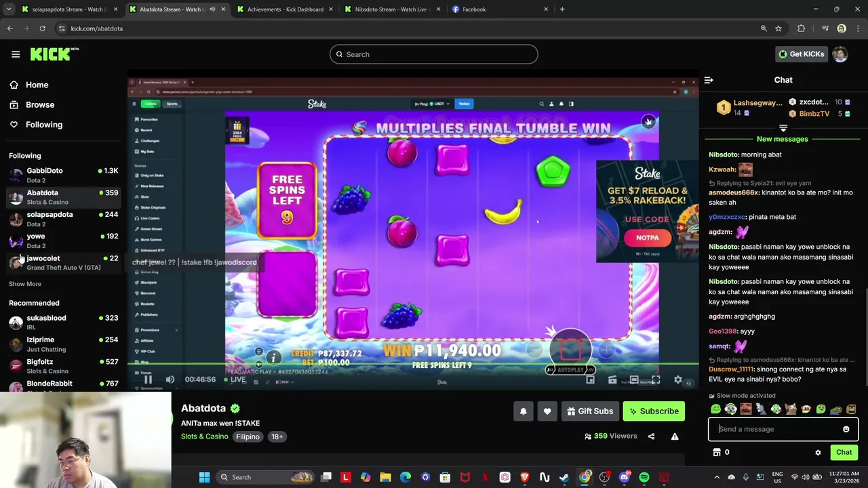The height and width of the screenshot is (488, 868).
Task: Select the Filipino language tag
Action: (x=248, y=436)
